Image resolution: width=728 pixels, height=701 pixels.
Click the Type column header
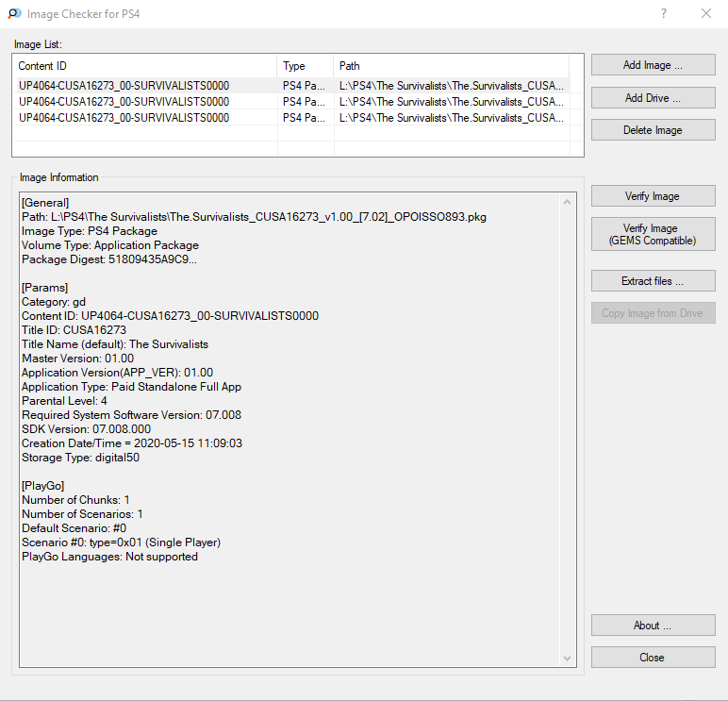pos(305,66)
